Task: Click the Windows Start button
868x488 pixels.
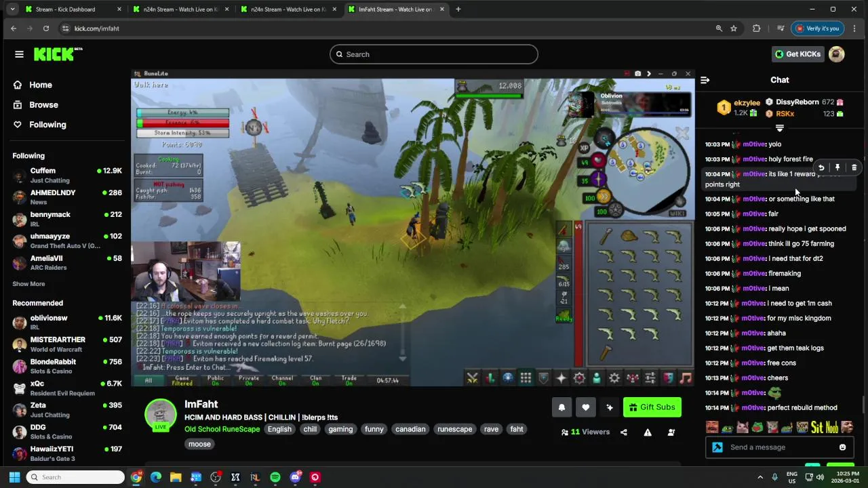Action: (14, 477)
